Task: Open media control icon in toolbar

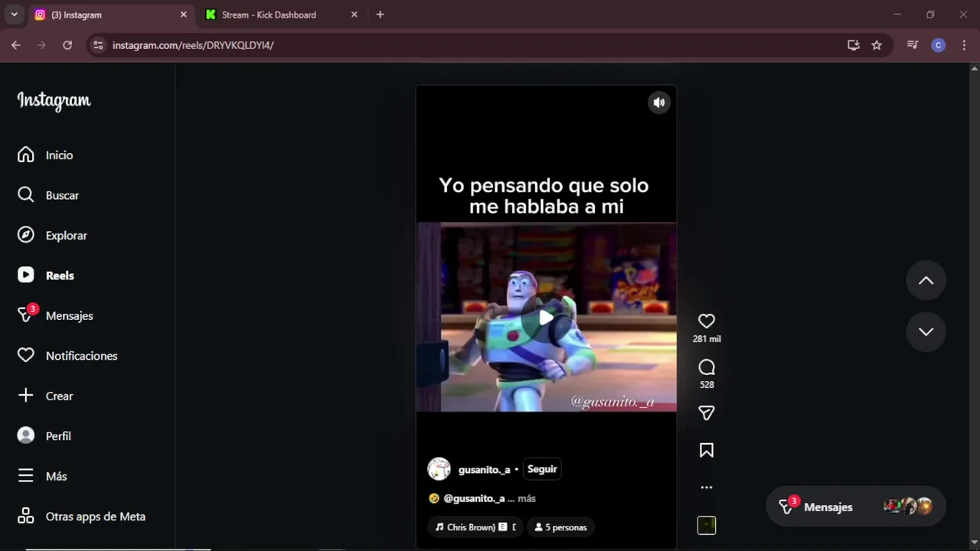Action: point(912,45)
